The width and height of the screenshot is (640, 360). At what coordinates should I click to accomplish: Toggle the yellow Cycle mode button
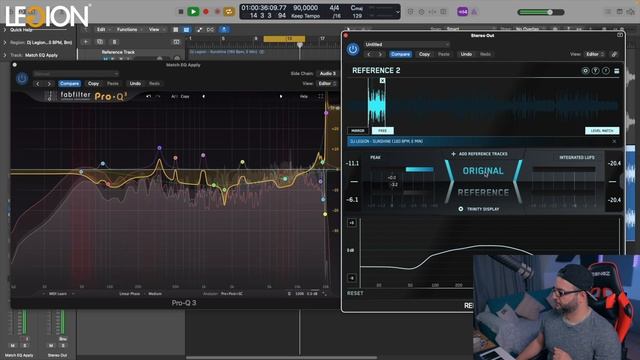point(229,12)
